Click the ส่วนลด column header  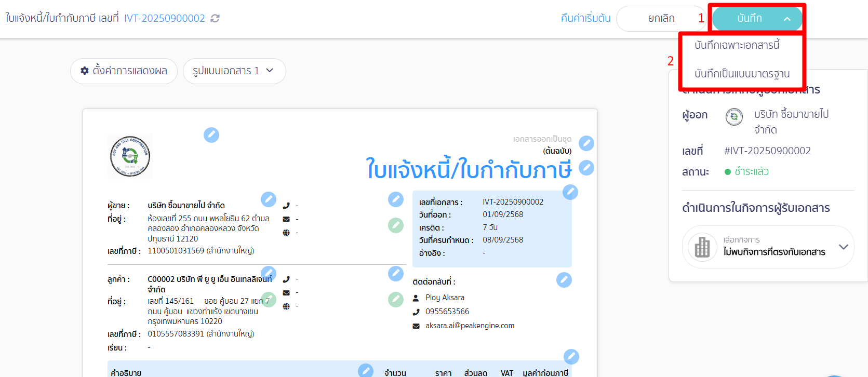[476, 373]
